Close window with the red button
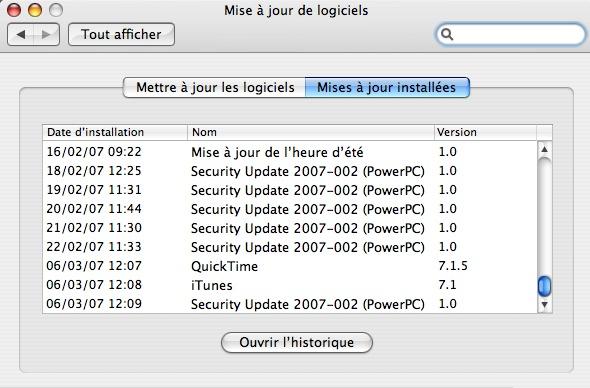 14,10
